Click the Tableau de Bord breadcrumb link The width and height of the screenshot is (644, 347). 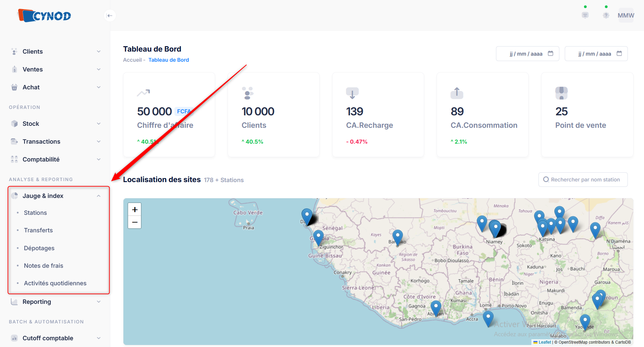[169, 60]
